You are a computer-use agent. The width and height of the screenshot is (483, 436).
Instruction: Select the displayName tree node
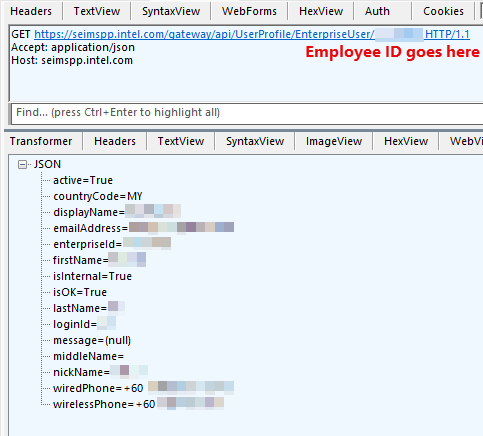click(x=117, y=212)
